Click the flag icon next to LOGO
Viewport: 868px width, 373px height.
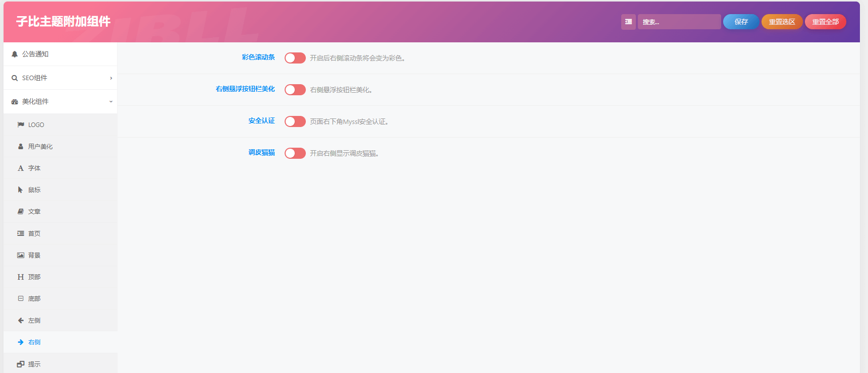(21, 125)
